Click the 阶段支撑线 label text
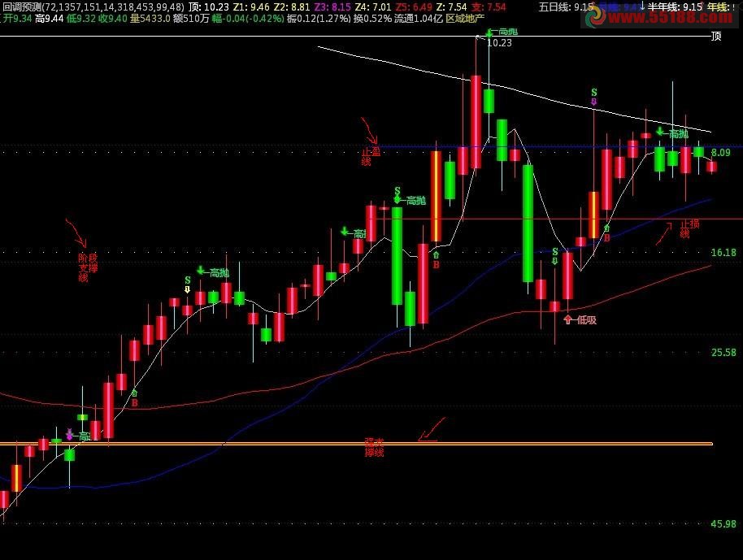This screenshot has width=743, height=560. pos(88,267)
